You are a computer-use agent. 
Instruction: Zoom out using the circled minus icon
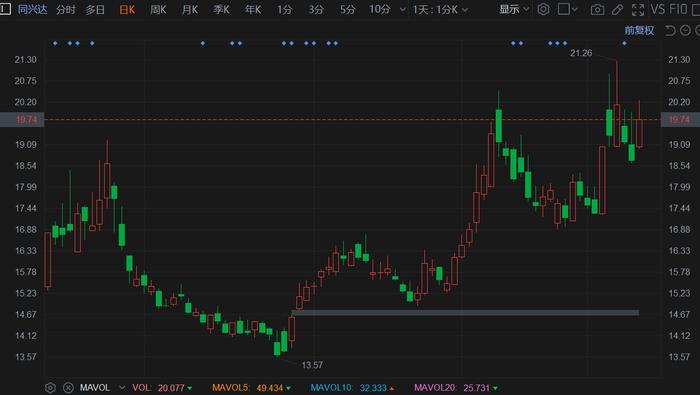pos(685,30)
